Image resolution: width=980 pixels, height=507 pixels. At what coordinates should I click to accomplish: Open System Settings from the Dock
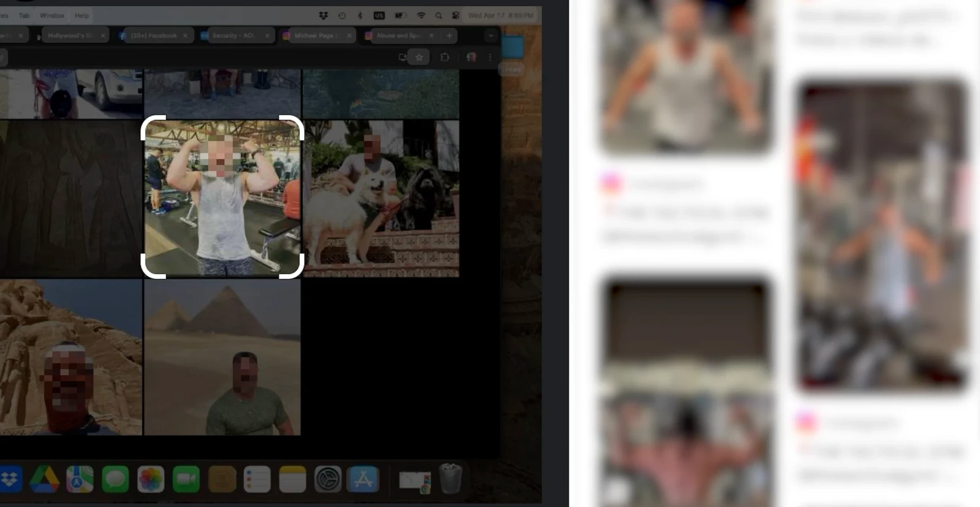[x=328, y=479]
